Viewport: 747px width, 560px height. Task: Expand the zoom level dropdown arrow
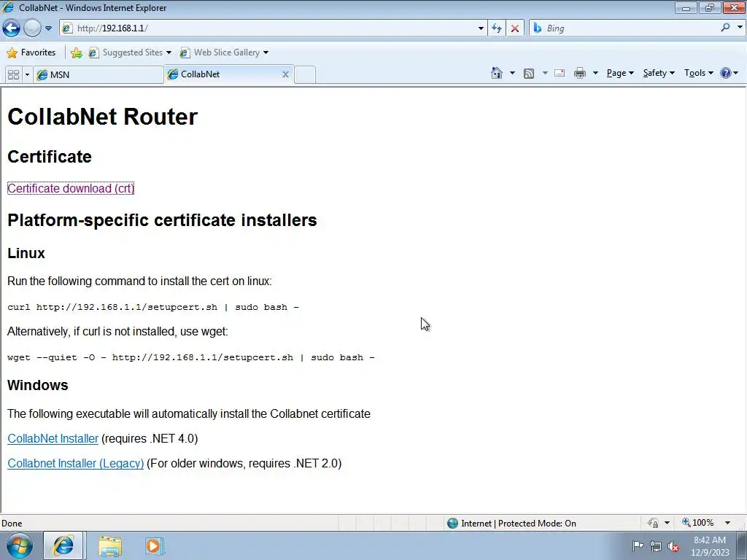pyautogui.click(x=727, y=523)
